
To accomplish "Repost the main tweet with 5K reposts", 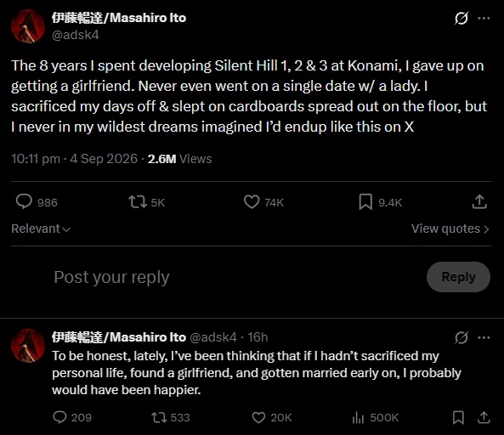I will pos(138,202).
